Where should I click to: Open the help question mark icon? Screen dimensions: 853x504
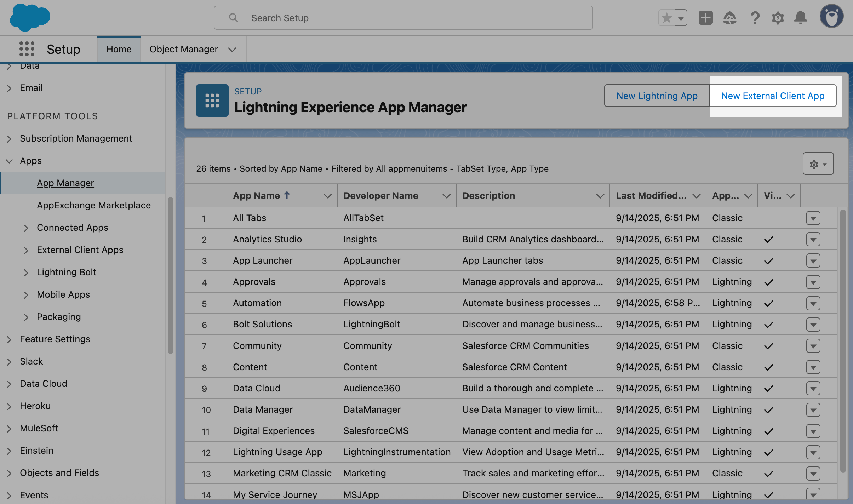(x=755, y=18)
